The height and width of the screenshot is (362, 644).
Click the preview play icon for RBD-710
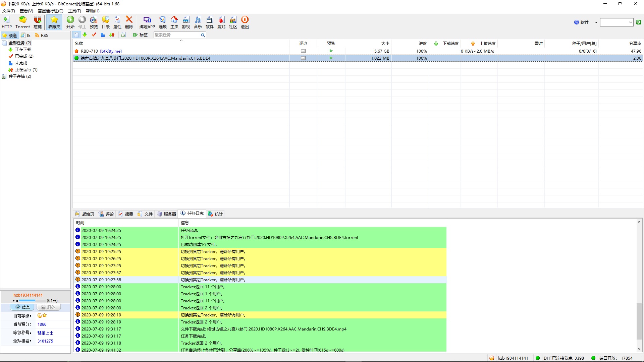(331, 51)
